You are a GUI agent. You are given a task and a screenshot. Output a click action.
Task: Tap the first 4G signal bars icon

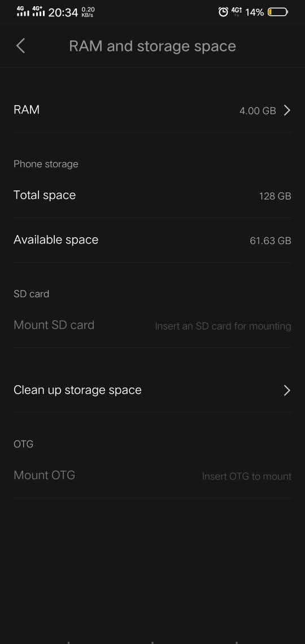tap(23, 11)
